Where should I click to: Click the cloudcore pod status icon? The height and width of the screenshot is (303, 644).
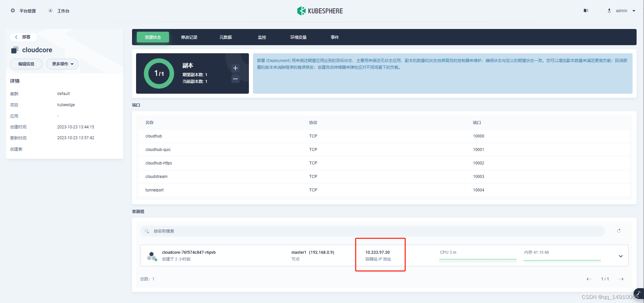coord(152,256)
